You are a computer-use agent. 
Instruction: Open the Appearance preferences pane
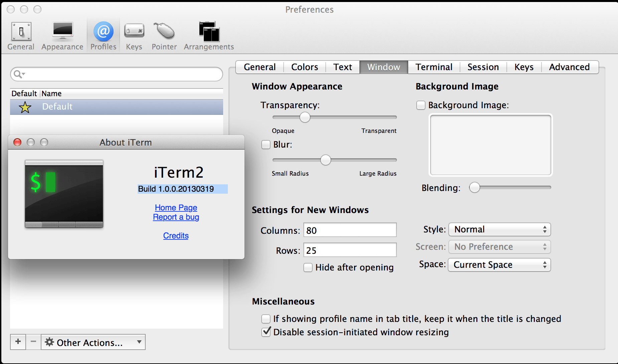pos(62,36)
